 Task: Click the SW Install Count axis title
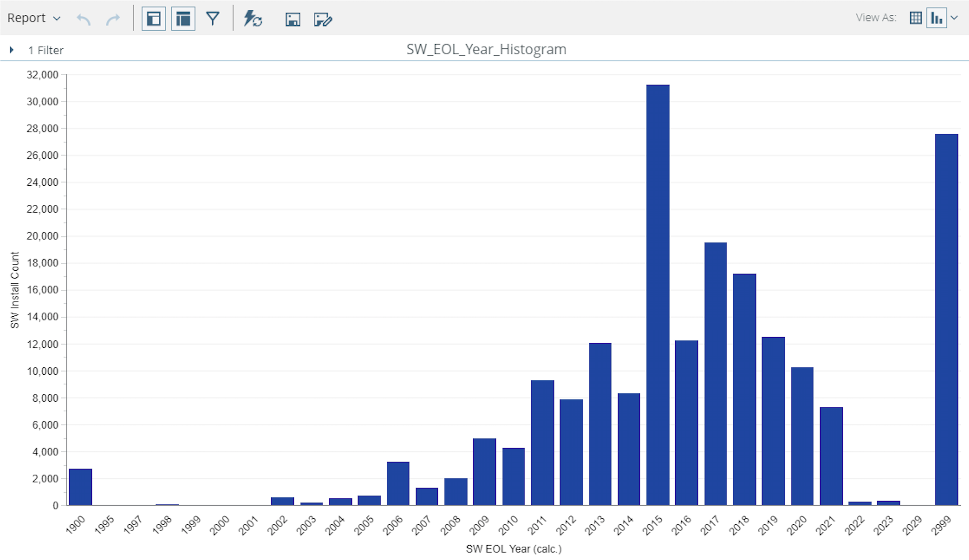15,290
